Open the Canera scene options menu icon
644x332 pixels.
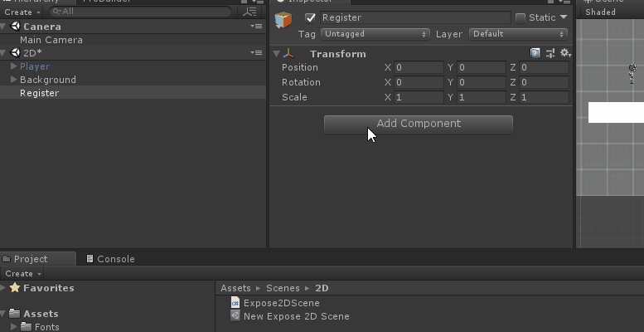coord(256,27)
